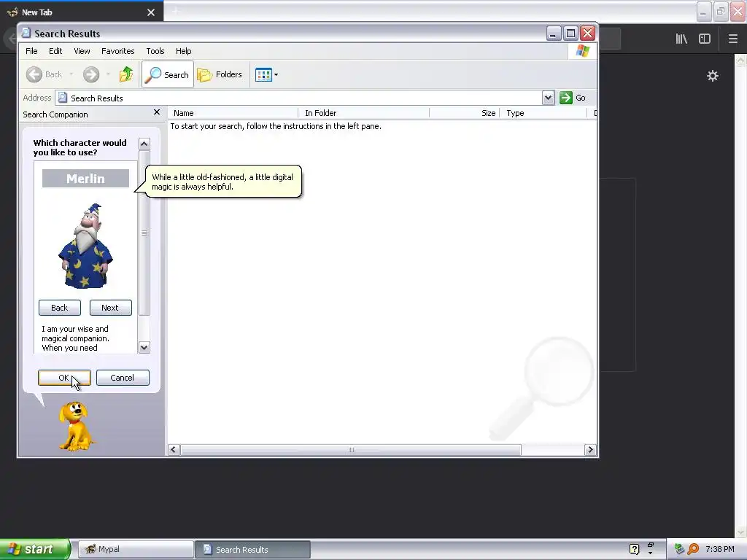Click the Back arrow toolbar icon
The image size is (747, 560).
click(x=34, y=74)
